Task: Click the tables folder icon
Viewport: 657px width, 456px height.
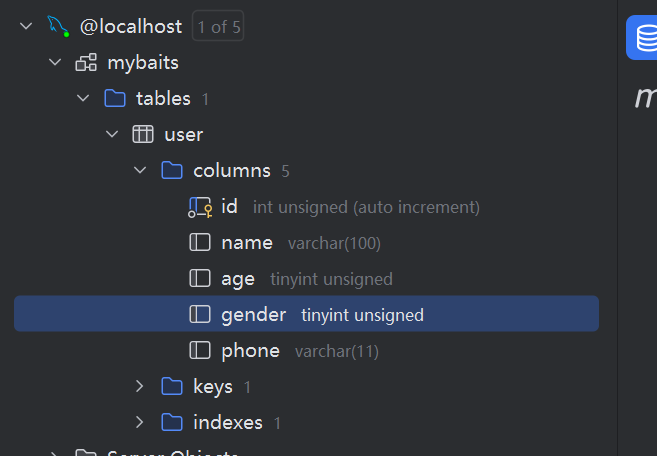Action: (115, 98)
